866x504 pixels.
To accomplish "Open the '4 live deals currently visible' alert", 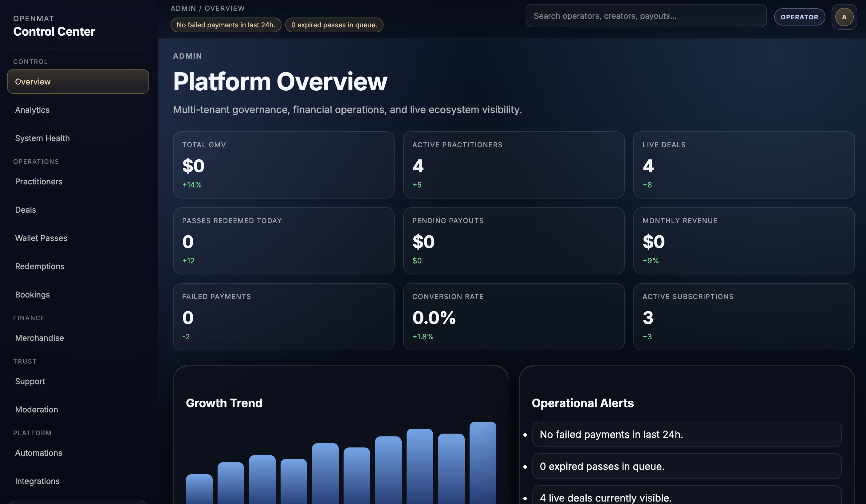I will (687, 495).
